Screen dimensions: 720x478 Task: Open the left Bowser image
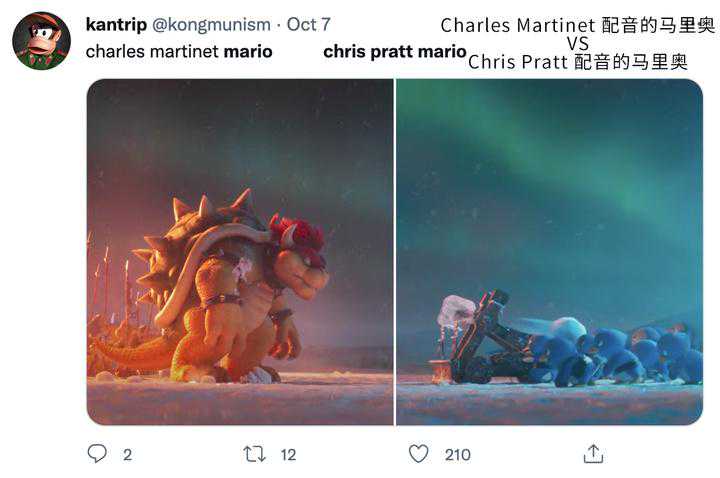(x=240, y=252)
